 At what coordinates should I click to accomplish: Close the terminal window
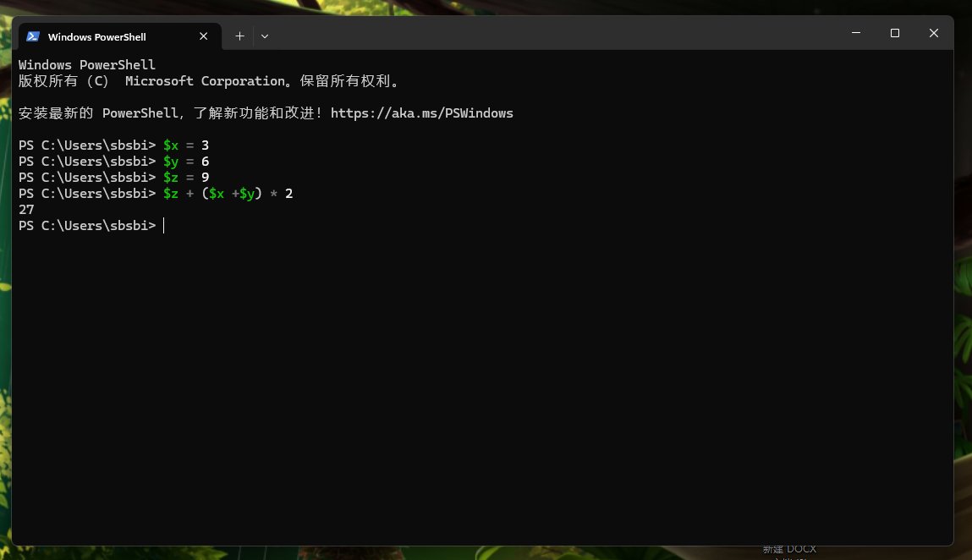(934, 33)
